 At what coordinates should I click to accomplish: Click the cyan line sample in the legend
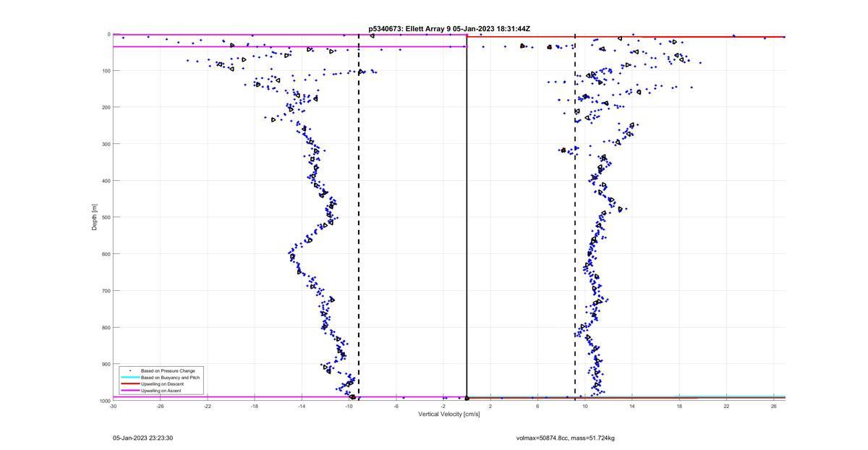pos(129,377)
